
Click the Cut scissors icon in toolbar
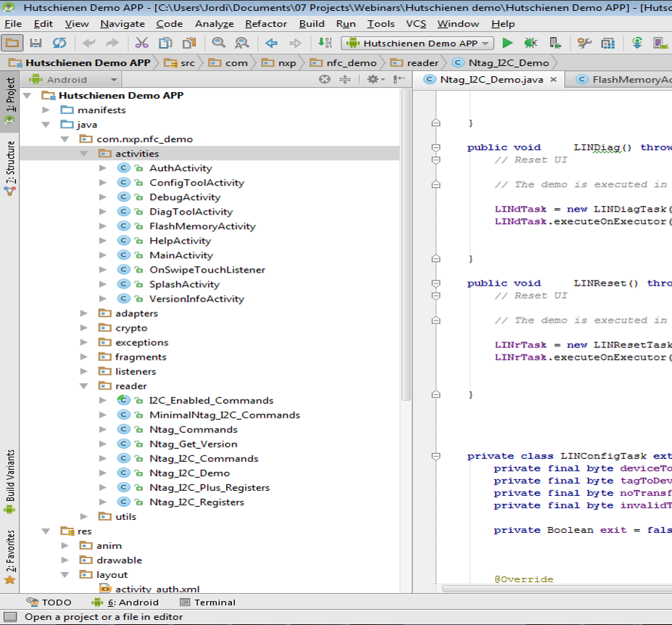(142, 44)
